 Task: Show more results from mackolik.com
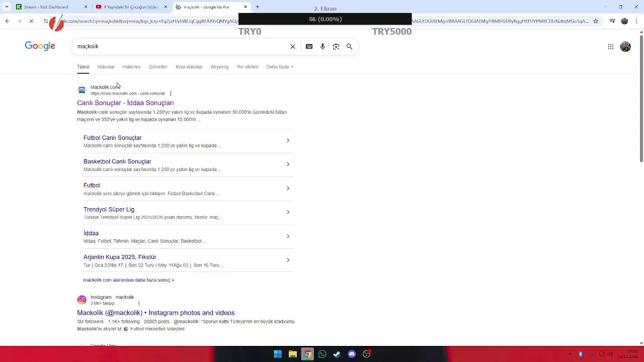click(x=129, y=280)
